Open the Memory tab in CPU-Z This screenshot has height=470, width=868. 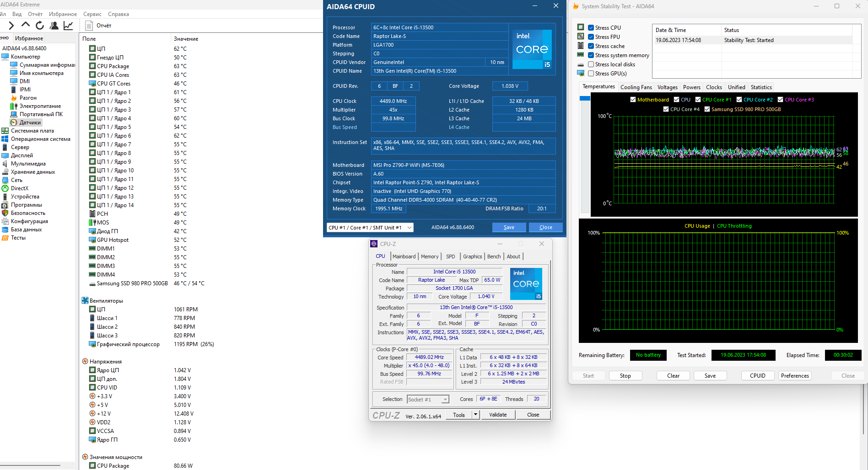tap(430, 256)
